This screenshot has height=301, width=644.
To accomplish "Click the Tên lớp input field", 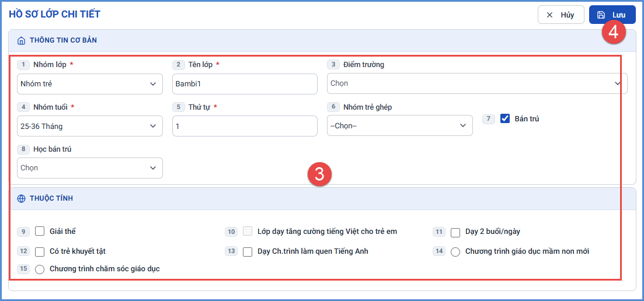I will pos(245,84).
